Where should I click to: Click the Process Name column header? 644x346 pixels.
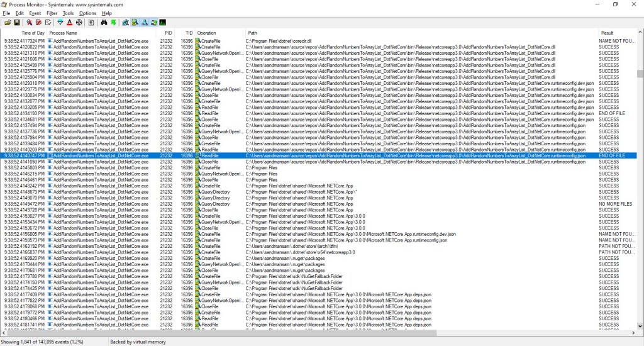click(x=63, y=33)
